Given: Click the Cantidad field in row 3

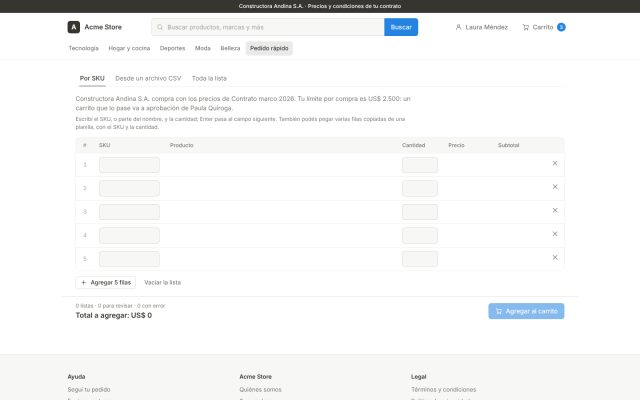Looking at the screenshot, I should point(420,212).
